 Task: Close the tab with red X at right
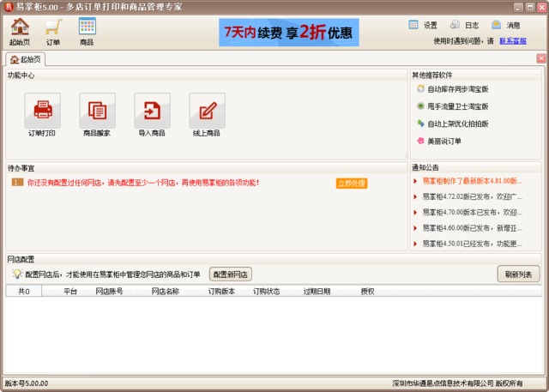pos(541,58)
